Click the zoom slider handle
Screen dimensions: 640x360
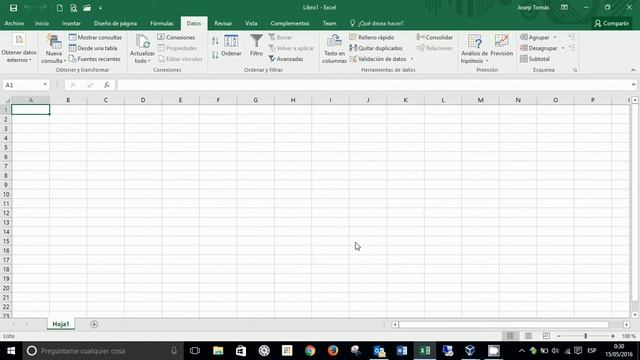[585, 336]
